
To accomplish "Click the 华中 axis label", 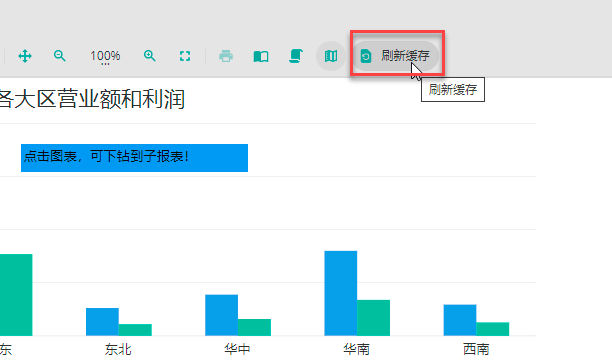I will (237, 349).
